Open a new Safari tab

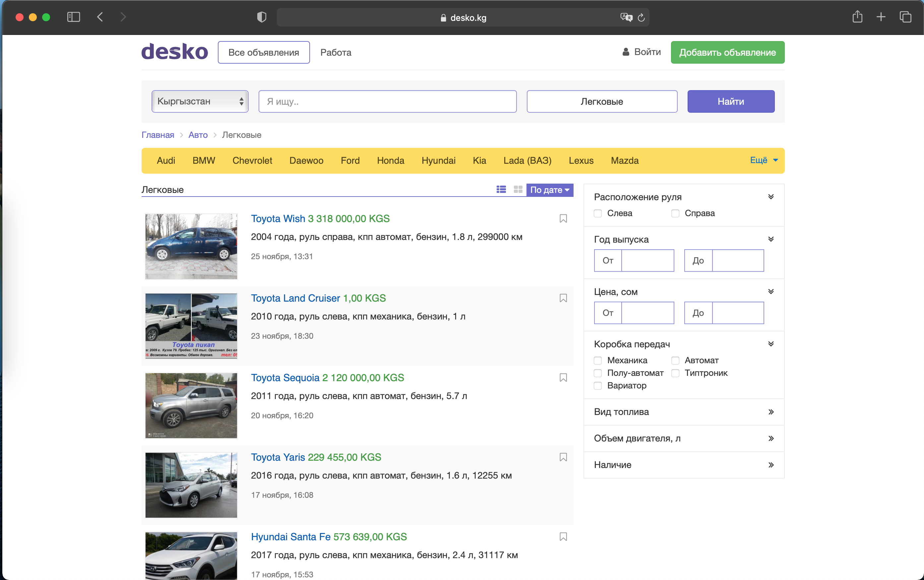click(x=881, y=17)
